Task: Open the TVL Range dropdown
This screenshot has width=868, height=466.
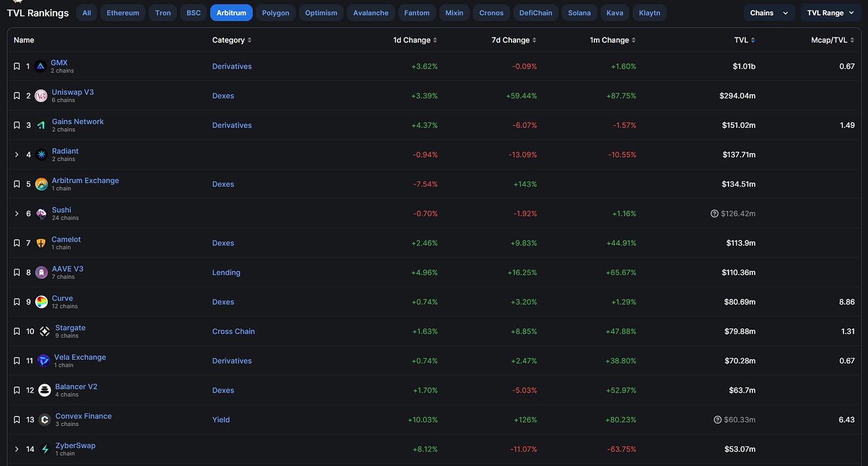Action: 830,13
